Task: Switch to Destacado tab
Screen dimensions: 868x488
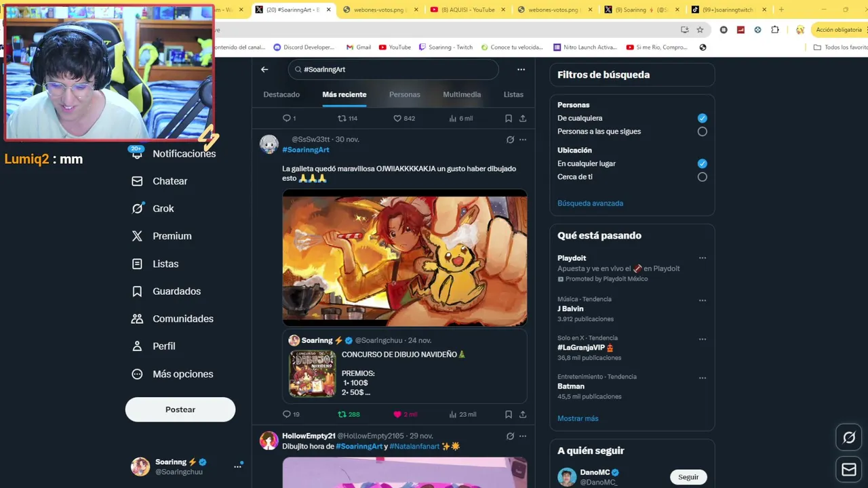Action: [x=281, y=95]
